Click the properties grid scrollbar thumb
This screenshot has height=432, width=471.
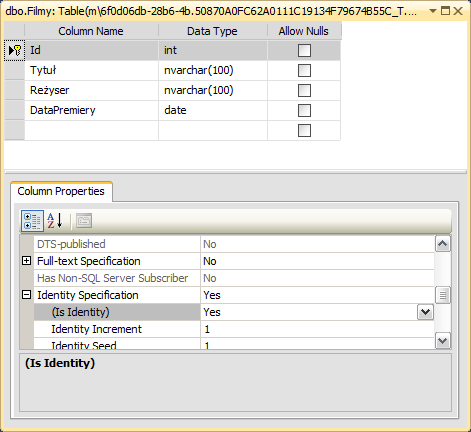click(443, 295)
